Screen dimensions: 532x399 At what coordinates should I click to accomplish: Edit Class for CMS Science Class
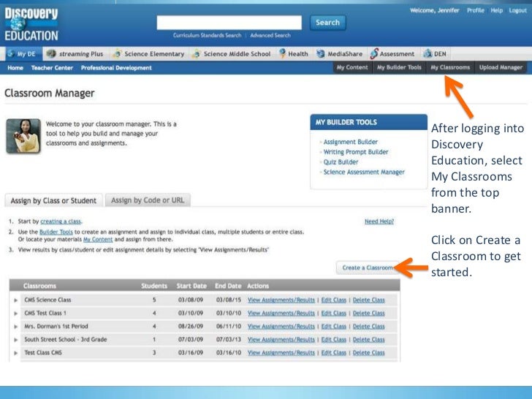click(333, 300)
